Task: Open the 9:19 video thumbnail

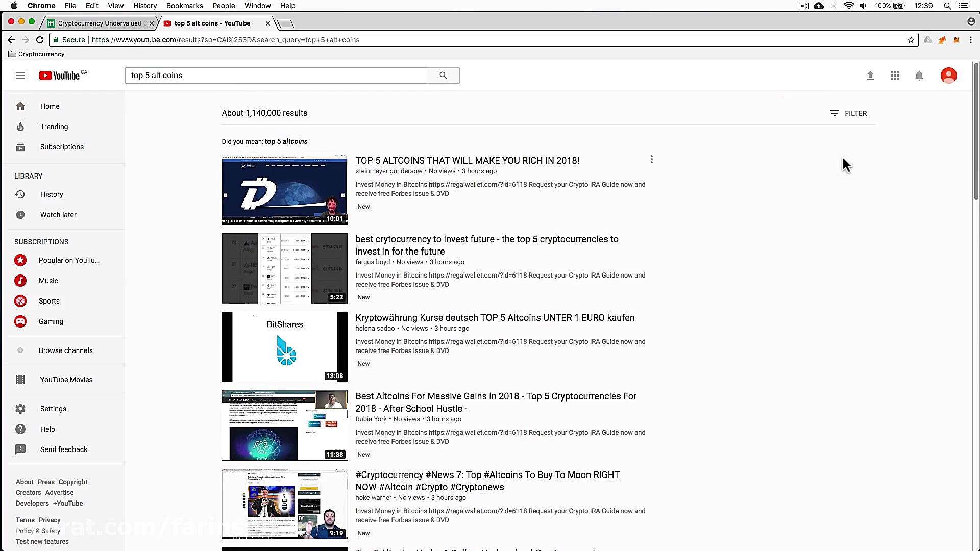Action: (x=285, y=504)
